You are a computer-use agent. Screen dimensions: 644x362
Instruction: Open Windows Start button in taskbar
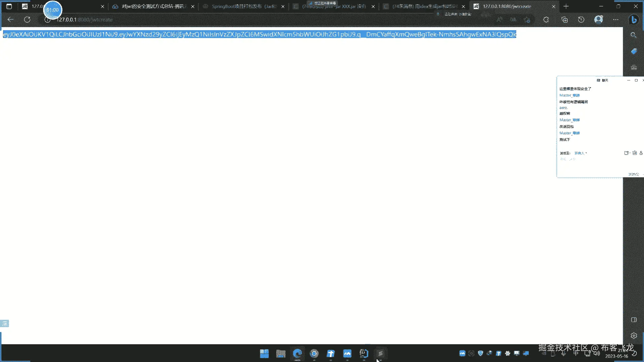(264, 354)
